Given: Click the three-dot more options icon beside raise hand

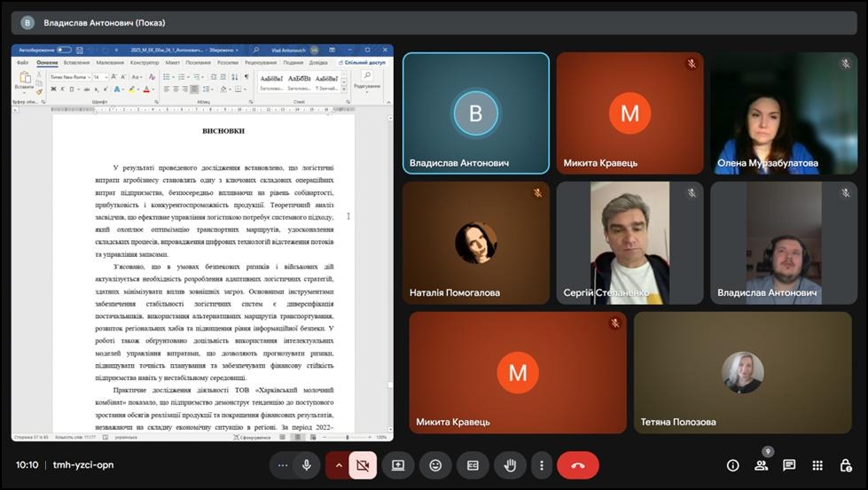Looking at the screenshot, I should 541,465.
